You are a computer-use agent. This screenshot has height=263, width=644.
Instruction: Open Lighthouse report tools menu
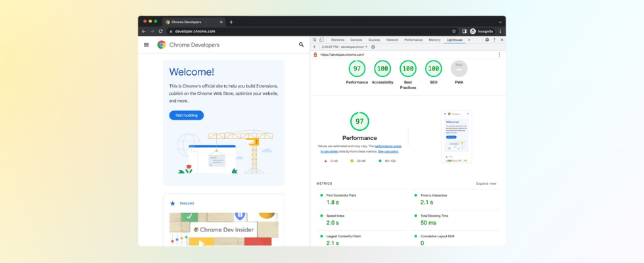(499, 55)
